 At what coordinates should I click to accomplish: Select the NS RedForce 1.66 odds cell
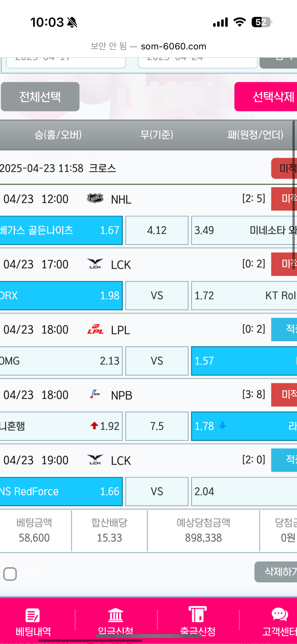click(60, 491)
